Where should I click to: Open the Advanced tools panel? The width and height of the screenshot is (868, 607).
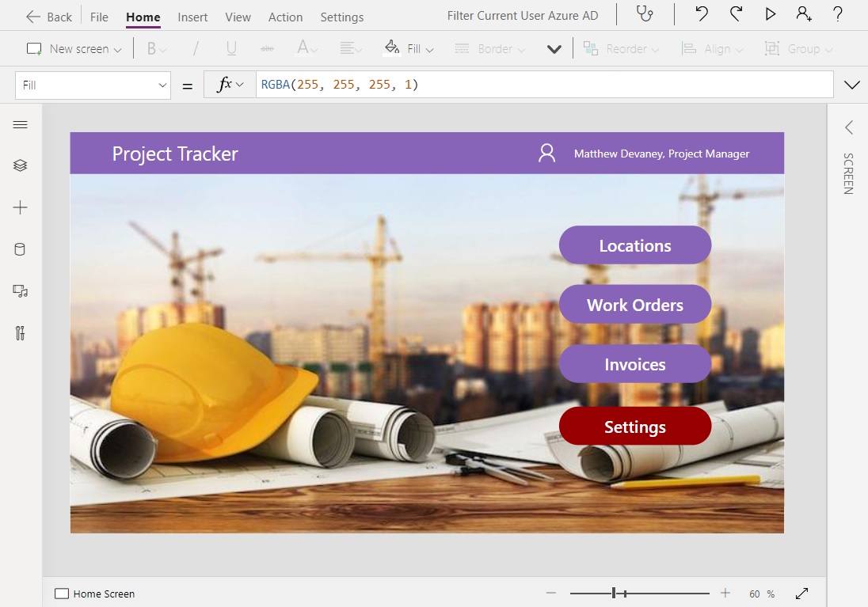tap(20, 332)
